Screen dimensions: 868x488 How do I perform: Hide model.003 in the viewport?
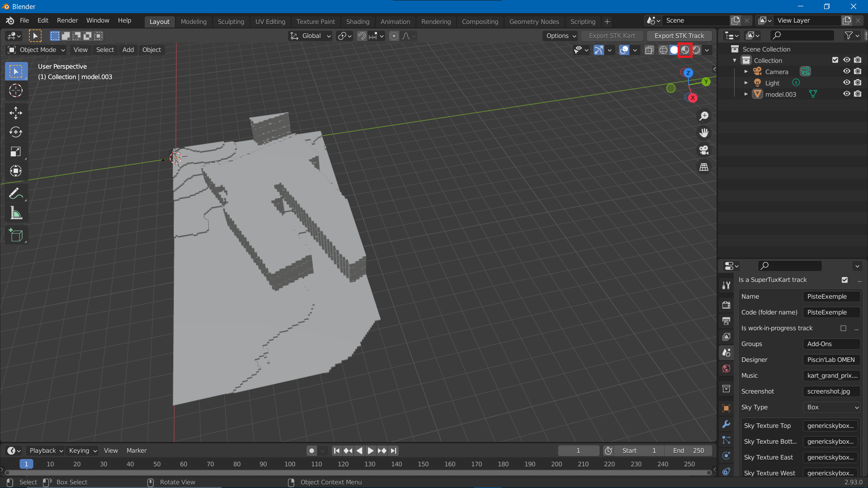tap(846, 94)
